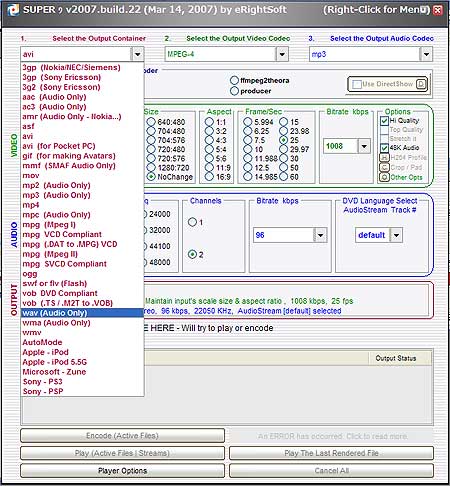Expand the Output Video Codec dropdown
The width and height of the screenshot is (450, 486).
pyautogui.click(x=282, y=54)
